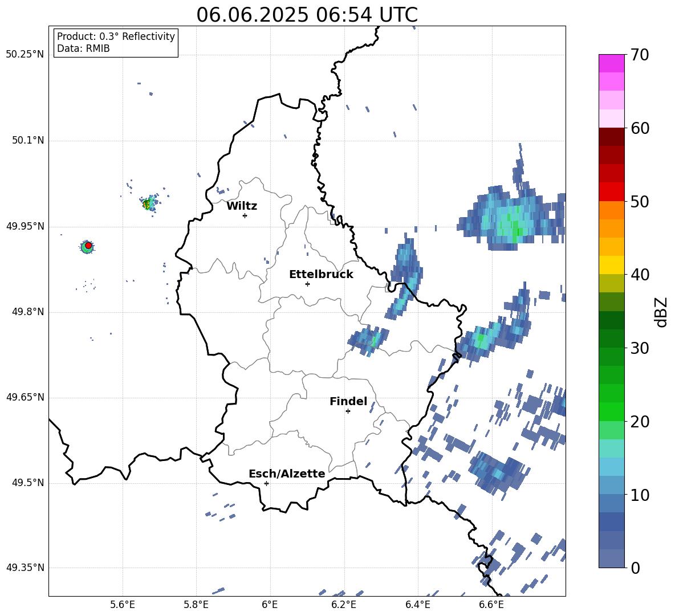The width and height of the screenshot is (675, 616).
Task: Click the 20 label on colorbar
Action: pyautogui.click(x=640, y=422)
